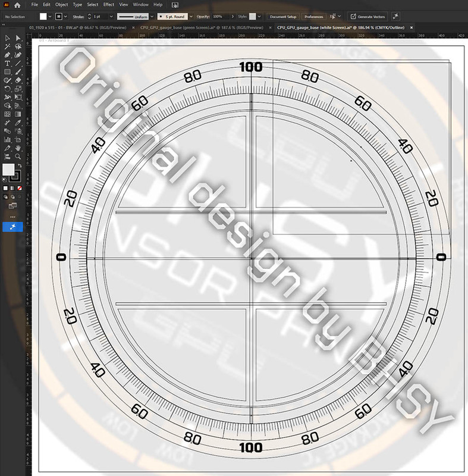Image resolution: width=468 pixels, height=476 pixels.
Task: Open the 5 pt. Round brush definition dropdown
Action: (x=191, y=17)
